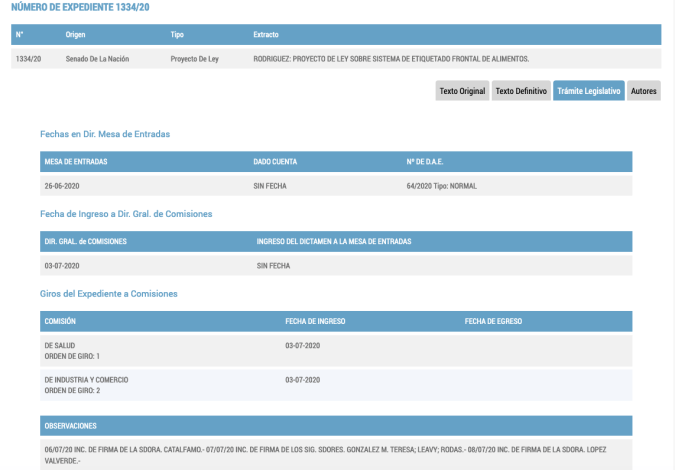The width and height of the screenshot is (675, 470).
Task: Select the 26-06-2020 Mesa de Entradas date
Action: (x=62, y=185)
